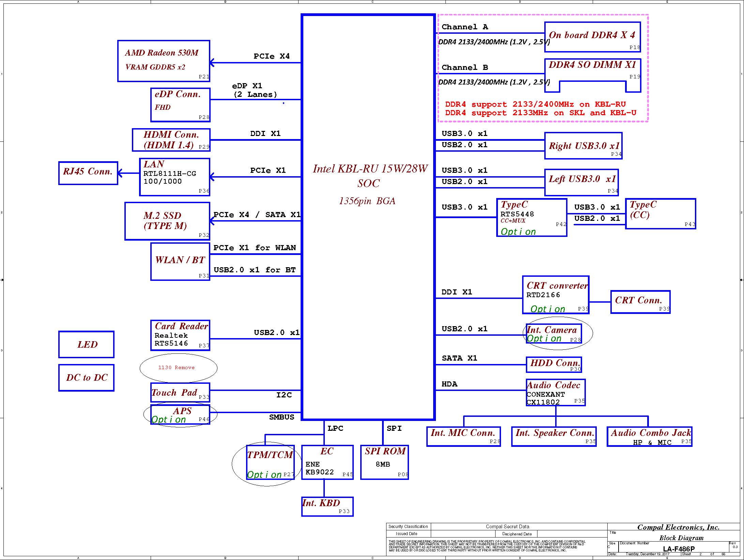The width and height of the screenshot is (744, 560).
Task: Select the red 'DDR4 support 2133MHz on SKL' note
Action: (x=541, y=113)
